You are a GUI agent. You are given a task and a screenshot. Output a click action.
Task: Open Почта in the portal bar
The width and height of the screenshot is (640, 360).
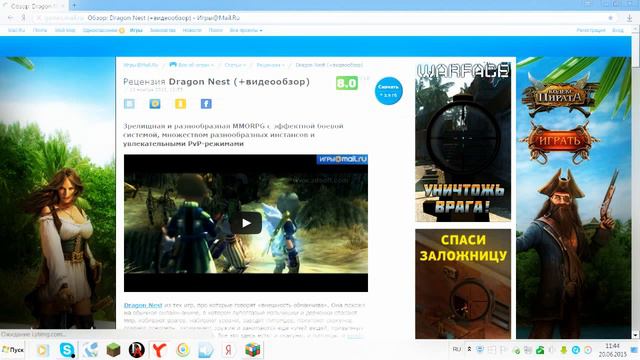(x=40, y=30)
